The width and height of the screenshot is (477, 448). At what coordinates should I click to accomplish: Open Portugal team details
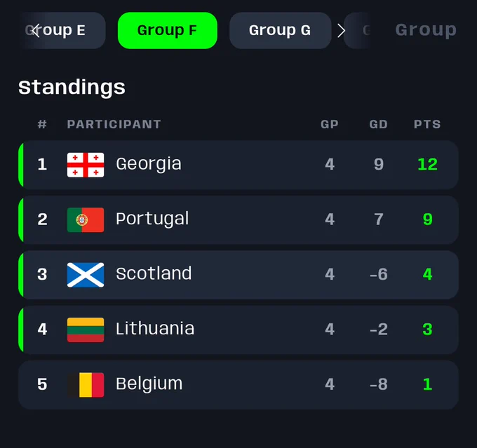(x=152, y=219)
